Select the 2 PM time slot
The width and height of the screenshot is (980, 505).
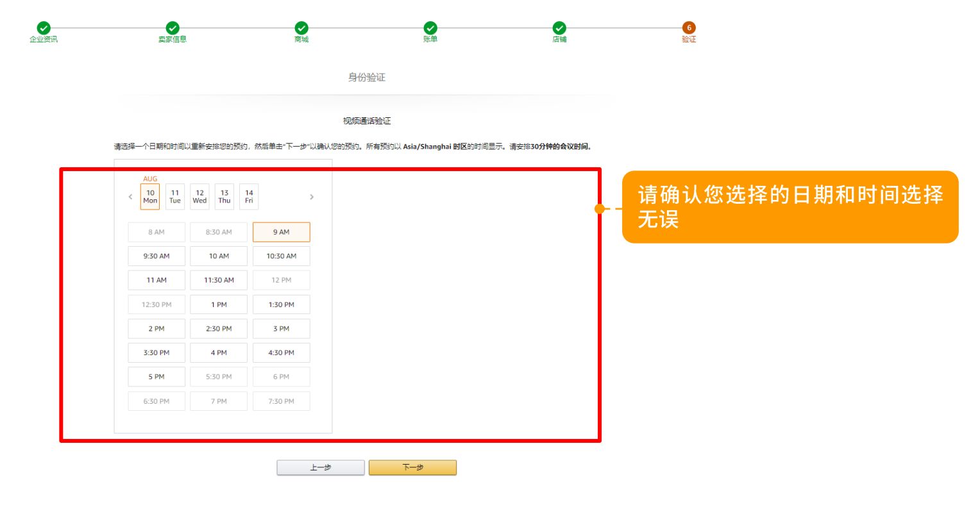[x=156, y=328]
